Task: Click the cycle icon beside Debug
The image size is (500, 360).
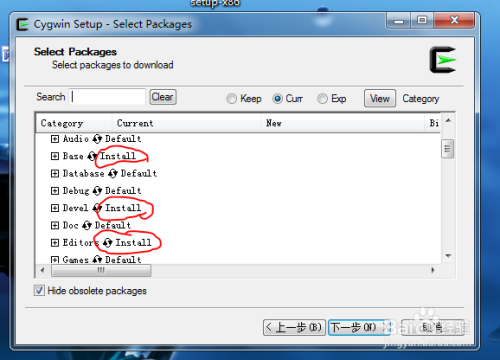Action: coord(97,191)
